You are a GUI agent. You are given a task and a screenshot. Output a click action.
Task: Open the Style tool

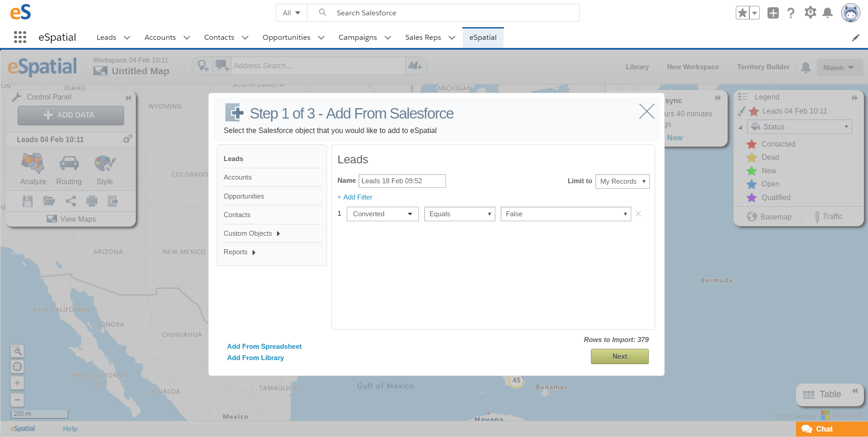[105, 169]
